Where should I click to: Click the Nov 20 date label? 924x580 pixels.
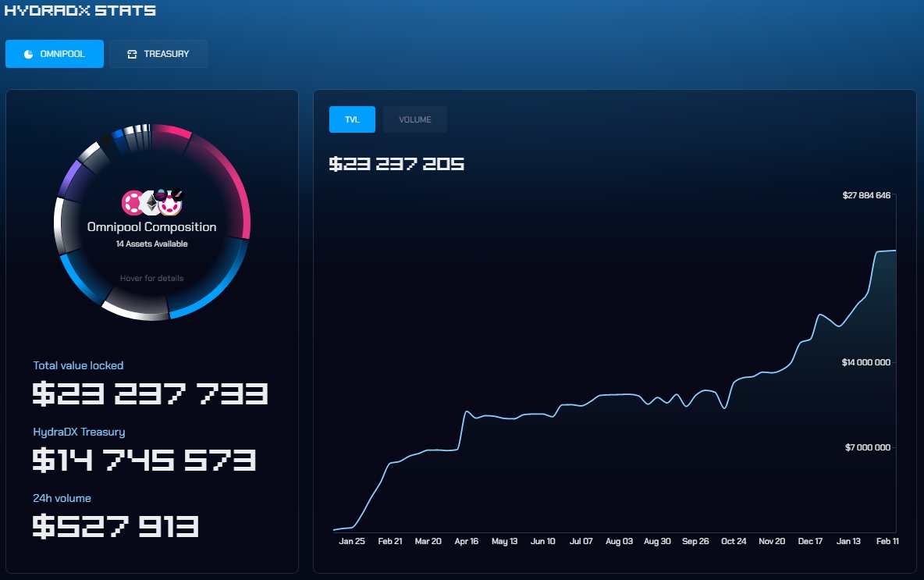772,541
